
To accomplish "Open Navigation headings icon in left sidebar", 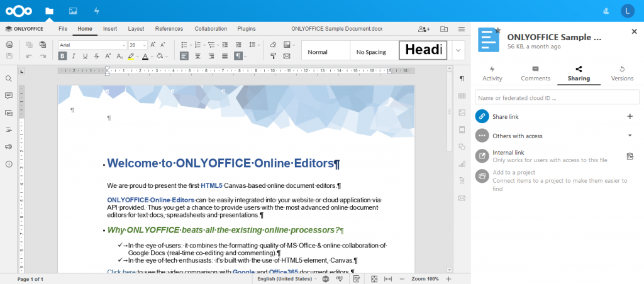I will point(9,129).
